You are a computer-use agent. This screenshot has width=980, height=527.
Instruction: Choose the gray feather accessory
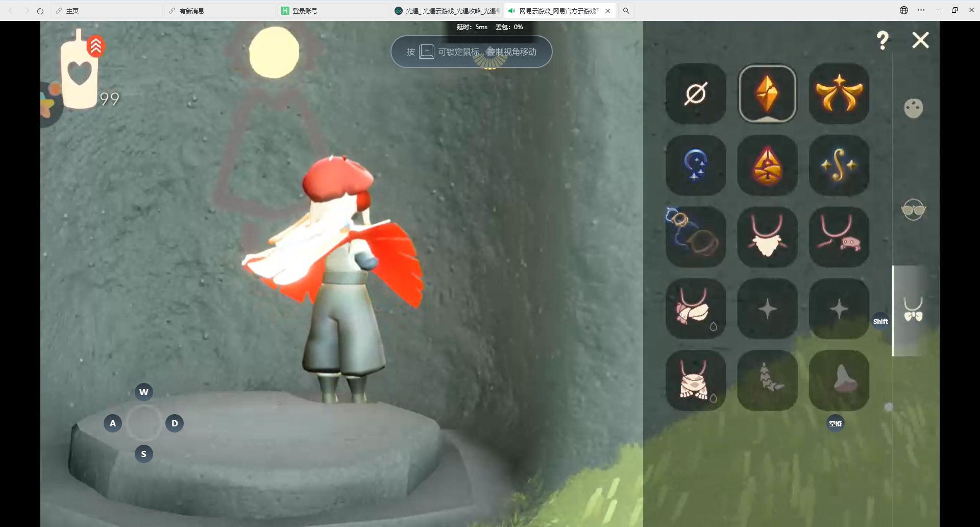767,380
